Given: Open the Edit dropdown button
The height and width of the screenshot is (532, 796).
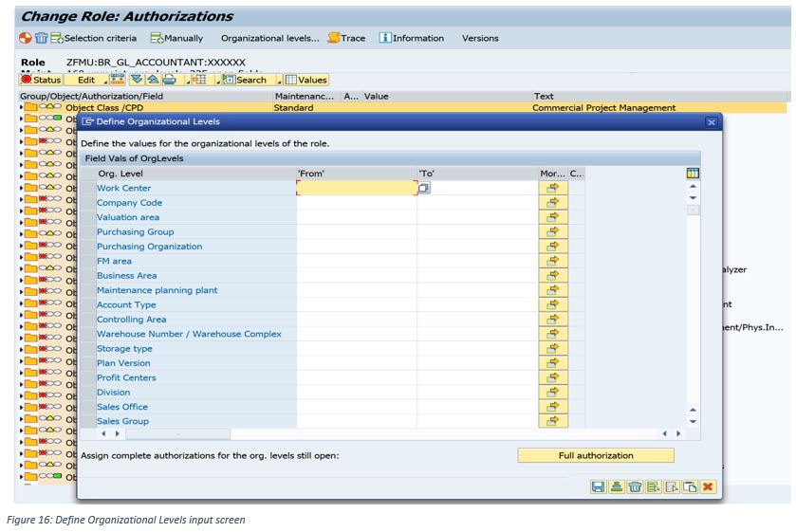Looking at the screenshot, I should (86, 80).
